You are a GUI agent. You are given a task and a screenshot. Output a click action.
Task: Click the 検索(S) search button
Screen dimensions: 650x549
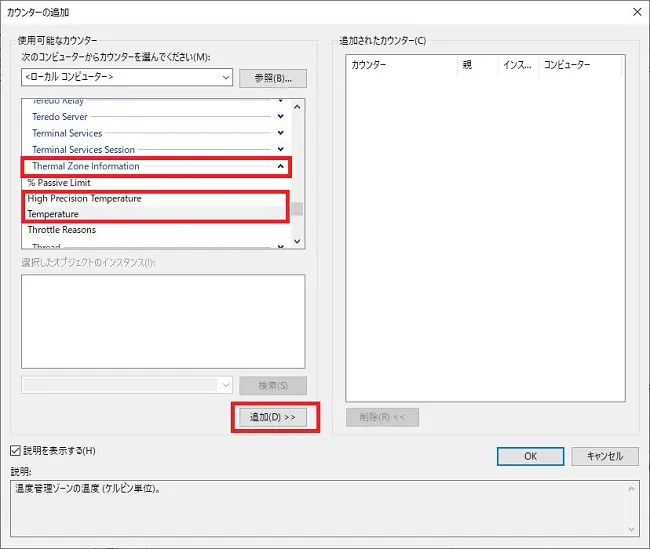[273, 386]
